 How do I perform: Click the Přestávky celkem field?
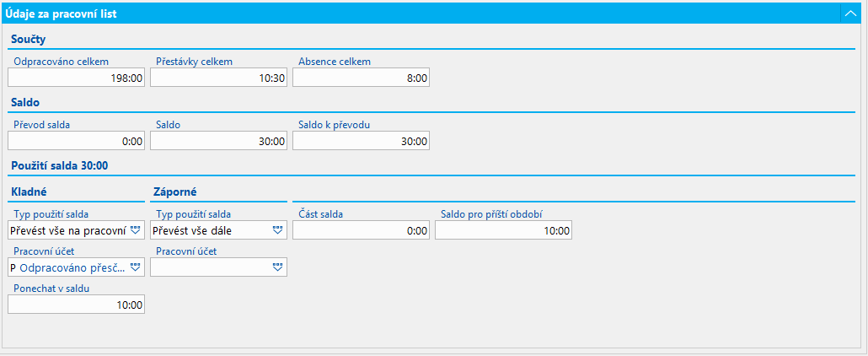click(x=218, y=78)
